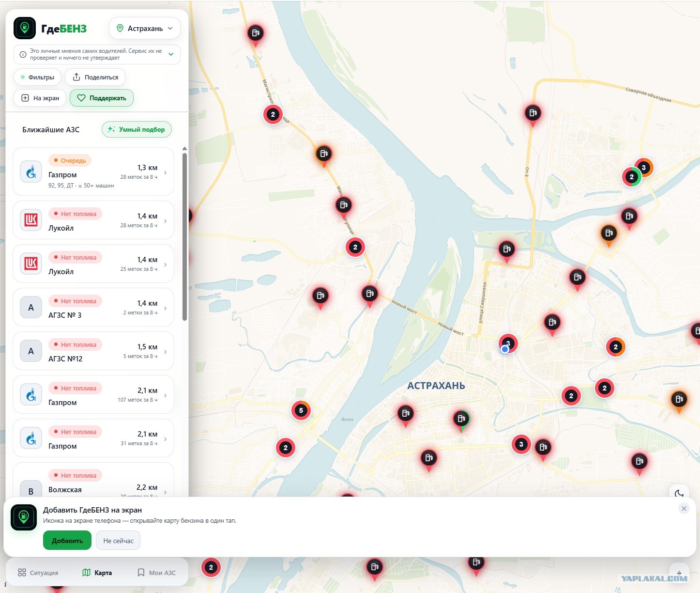The height and width of the screenshot is (593, 700).
Task: Open Газпром 1,3 км station details chevron
Action: (x=166, y=172)
